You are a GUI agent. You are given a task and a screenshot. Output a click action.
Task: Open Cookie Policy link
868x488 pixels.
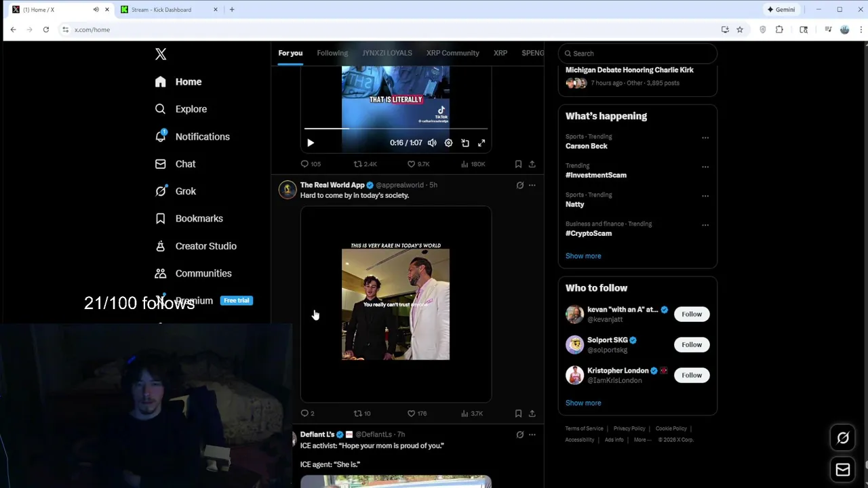671,428
